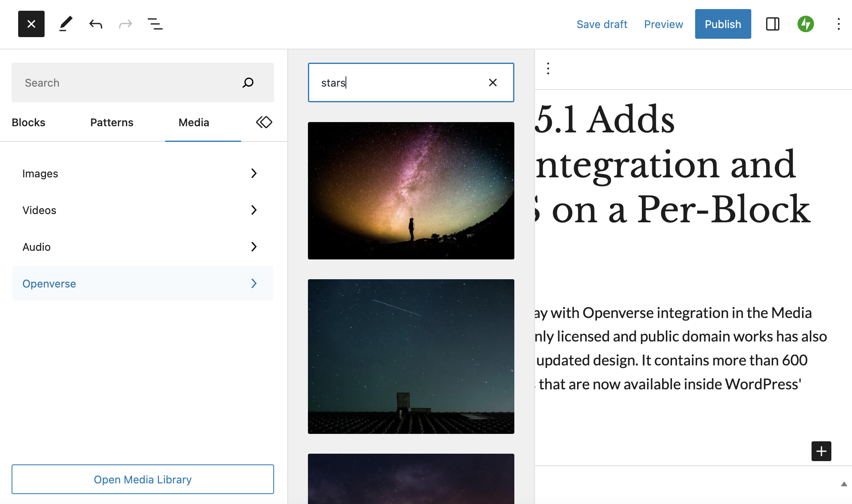Close the block inserter panel

pos(31,24)
